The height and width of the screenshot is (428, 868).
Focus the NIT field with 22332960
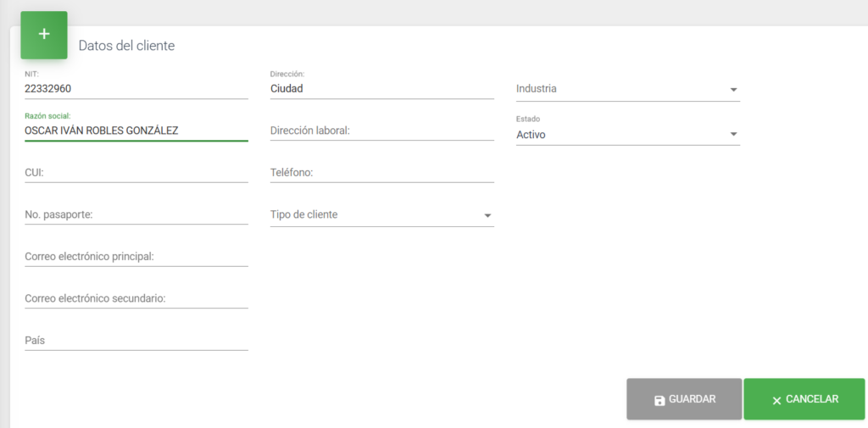[136, 88]
